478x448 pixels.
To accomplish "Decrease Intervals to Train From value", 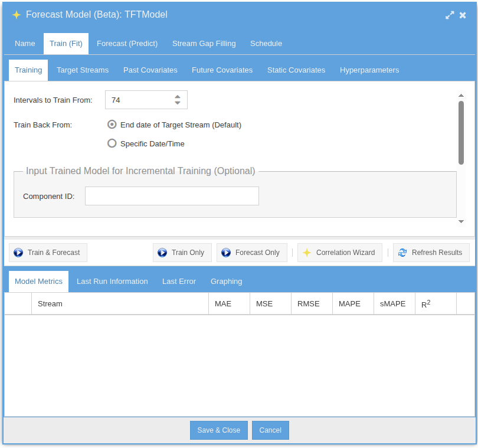I will (178, 103).
